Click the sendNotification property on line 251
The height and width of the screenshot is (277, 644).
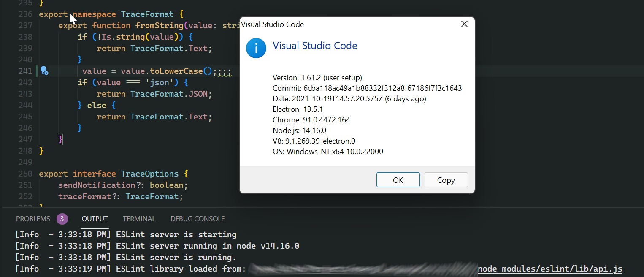tap(97, 185)
